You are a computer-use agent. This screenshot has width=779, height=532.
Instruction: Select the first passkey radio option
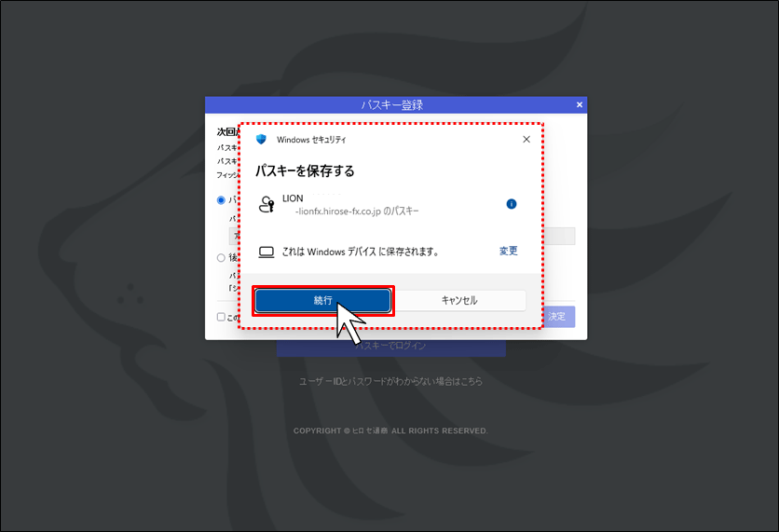[221, 200]
